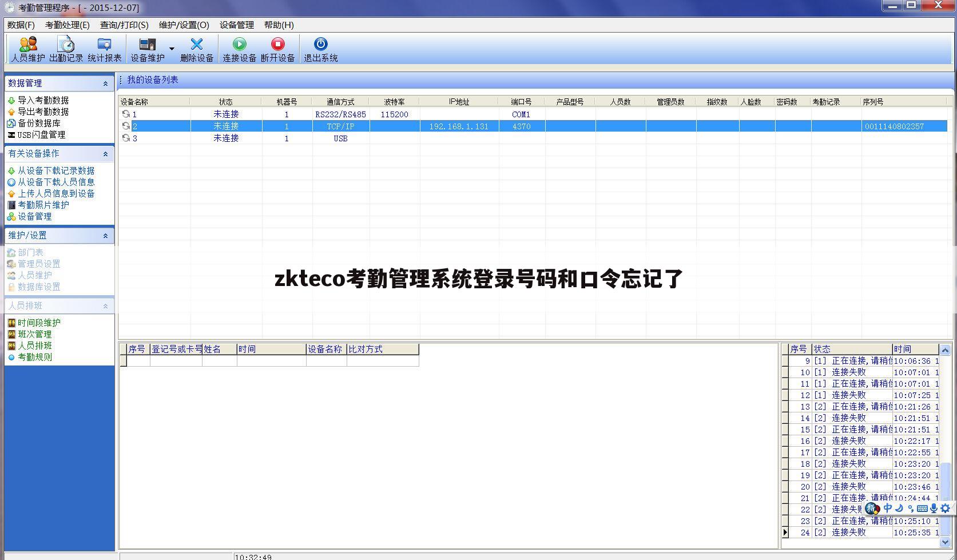Image resolution: width=957 pixels, height=560 pixels.
Task: Open 人员维护 toolbar icon
Action: (x=28, y=49)
